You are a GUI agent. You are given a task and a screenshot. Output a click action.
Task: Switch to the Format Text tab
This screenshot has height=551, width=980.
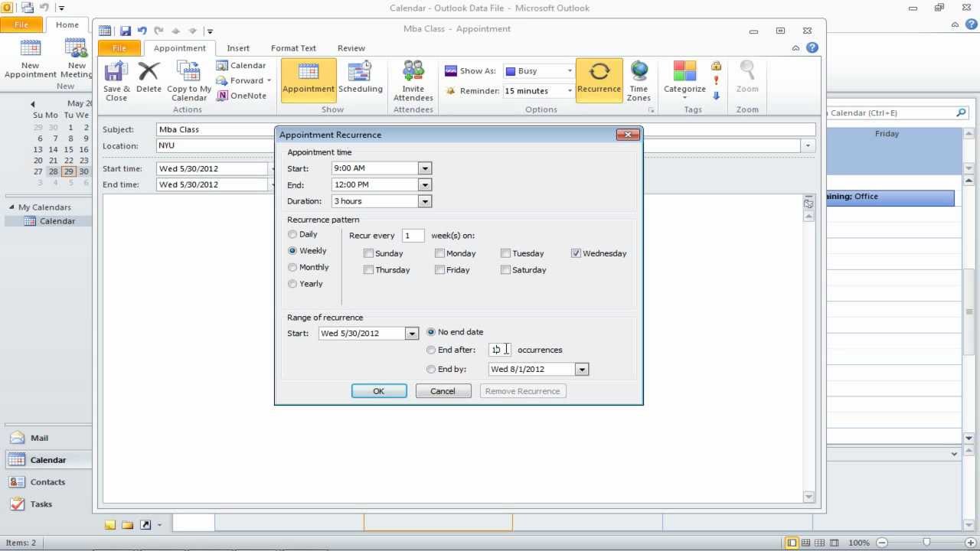coord(293,48)
